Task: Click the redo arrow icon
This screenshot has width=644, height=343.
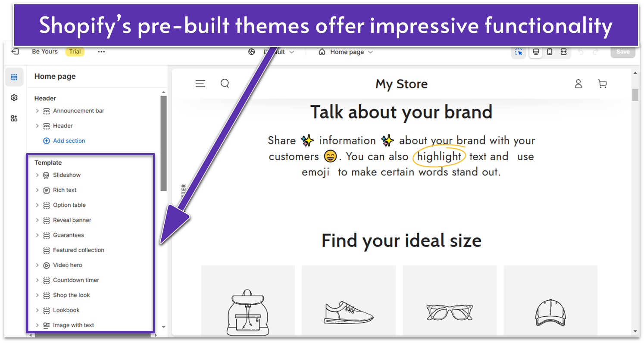Action: [596, 52]
